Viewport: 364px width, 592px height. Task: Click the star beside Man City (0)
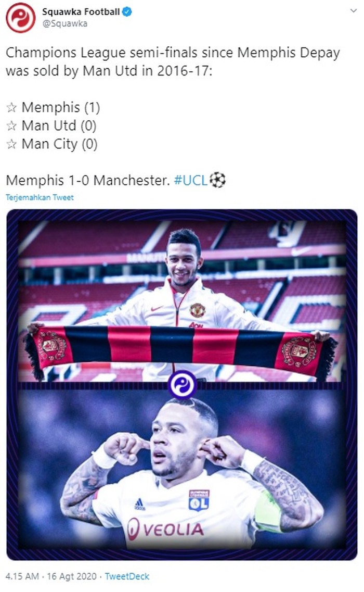pyautogui.click(x=11, y=144)
